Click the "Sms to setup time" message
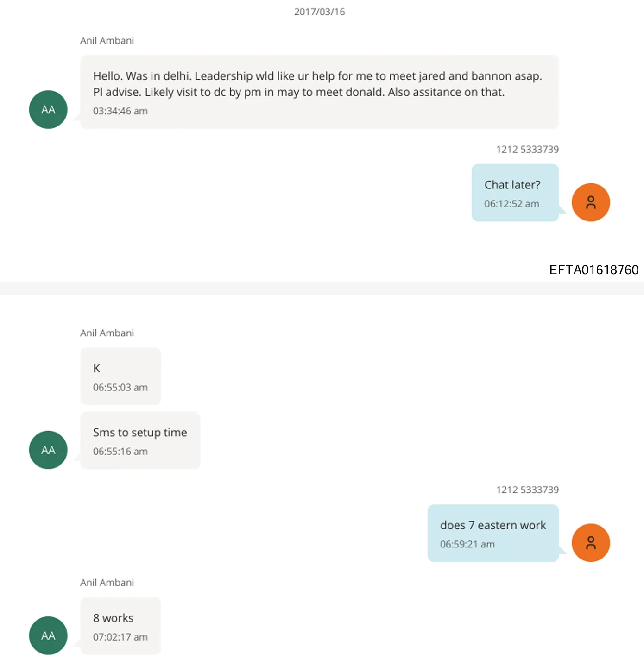The width and height of the screenshot is (644, 666). click(140, 433)
